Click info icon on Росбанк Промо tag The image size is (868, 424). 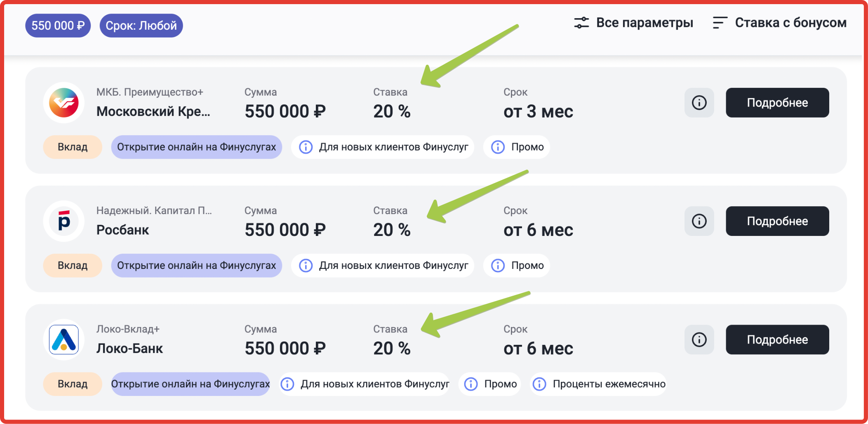click(x=498, y=266)
